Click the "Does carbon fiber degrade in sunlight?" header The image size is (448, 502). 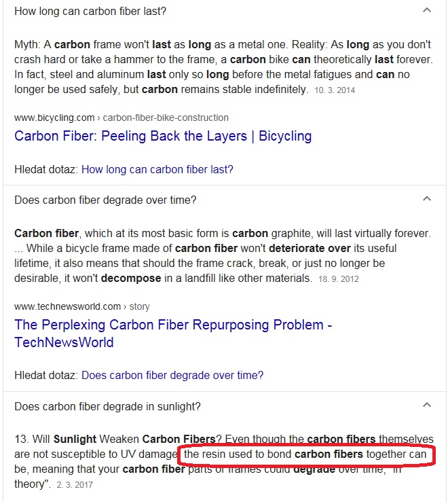coord(107,406)
